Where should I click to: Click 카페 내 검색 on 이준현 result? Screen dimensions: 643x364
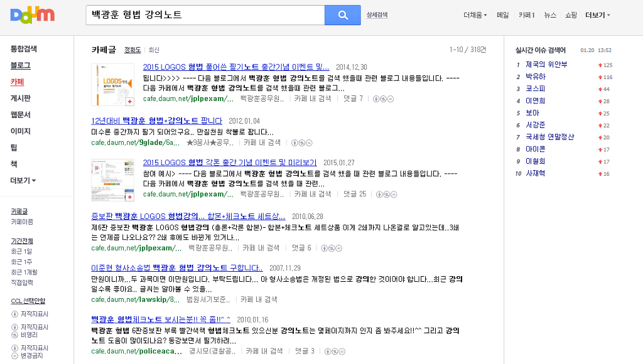(x=259, y=299)
